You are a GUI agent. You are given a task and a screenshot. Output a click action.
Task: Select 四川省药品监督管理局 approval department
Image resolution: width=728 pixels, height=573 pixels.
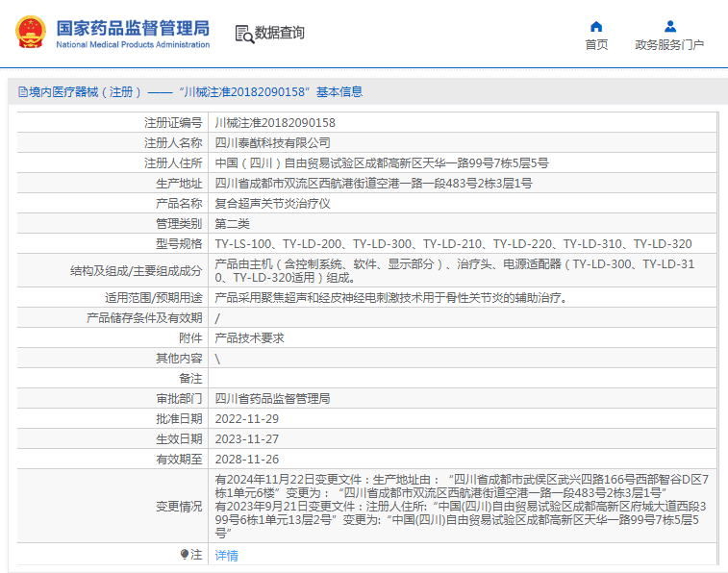[x=272, y=399]
